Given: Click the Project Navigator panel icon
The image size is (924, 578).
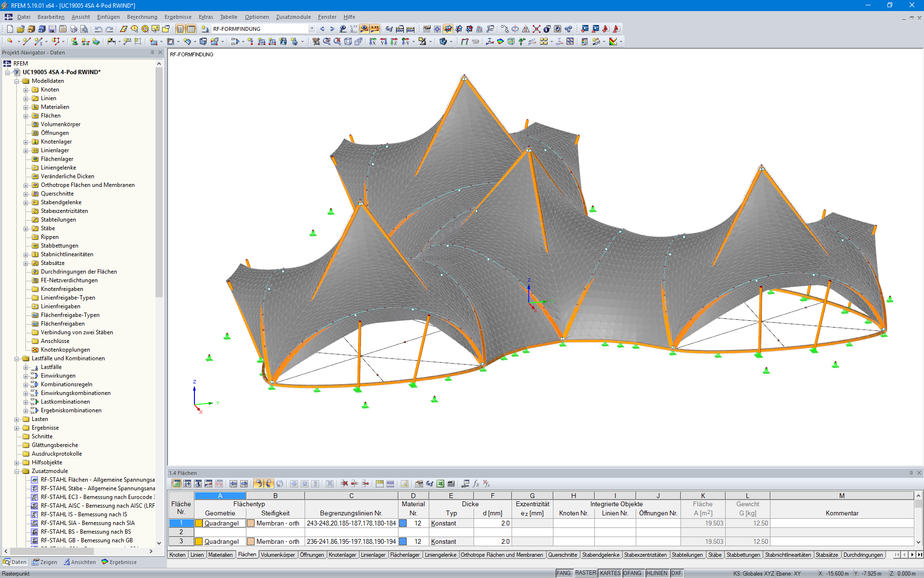Looking at the screenshot, I should (180, 29).
